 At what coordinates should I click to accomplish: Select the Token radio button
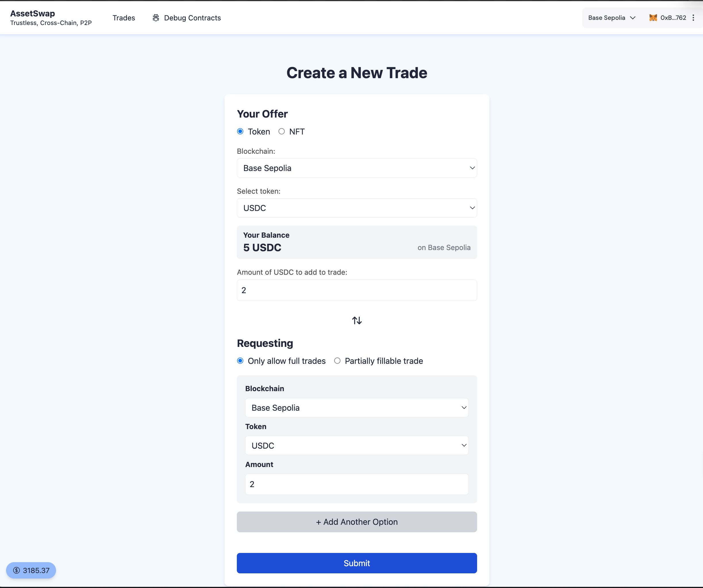tap(240, 131)
